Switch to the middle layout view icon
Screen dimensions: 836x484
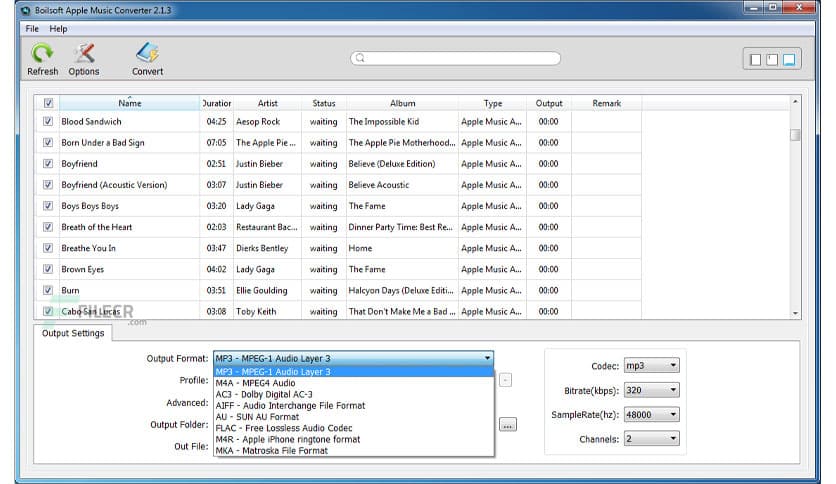772,59
